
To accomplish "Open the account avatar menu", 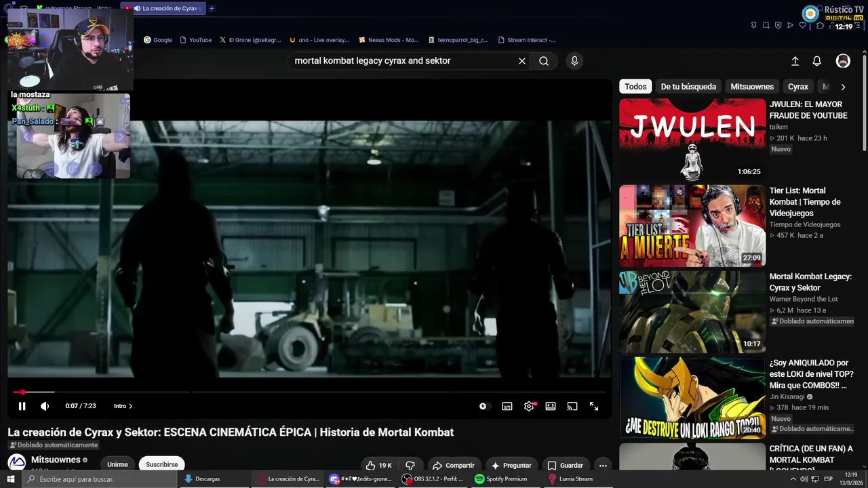I will coord(843,61).
